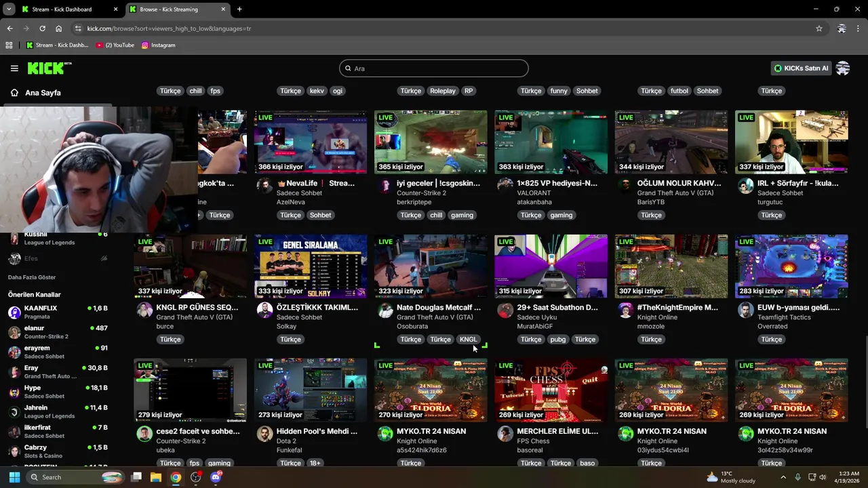Open the Teamfight Tactics category link
Screen dimensions: 868x488
pyautogui.click(x=784, y=317)
